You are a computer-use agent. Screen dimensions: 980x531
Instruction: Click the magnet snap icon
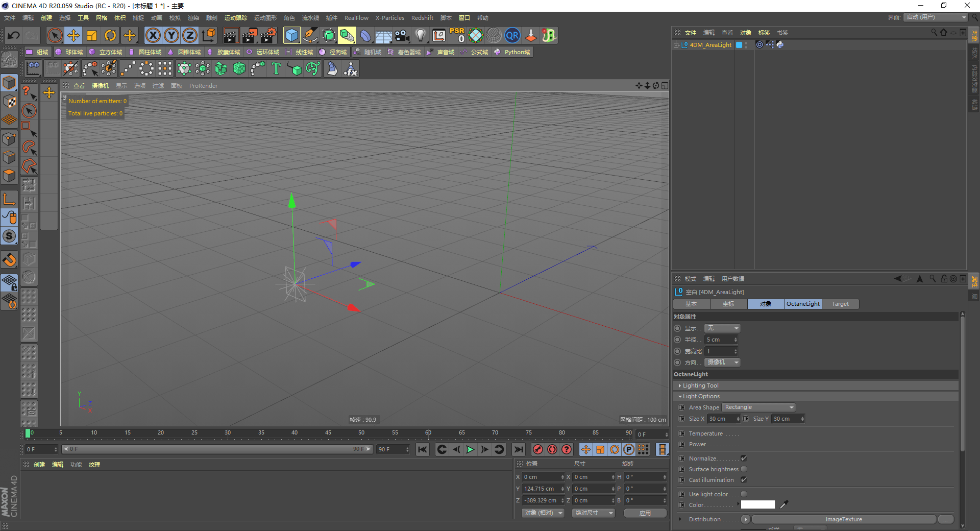(9, 260)
